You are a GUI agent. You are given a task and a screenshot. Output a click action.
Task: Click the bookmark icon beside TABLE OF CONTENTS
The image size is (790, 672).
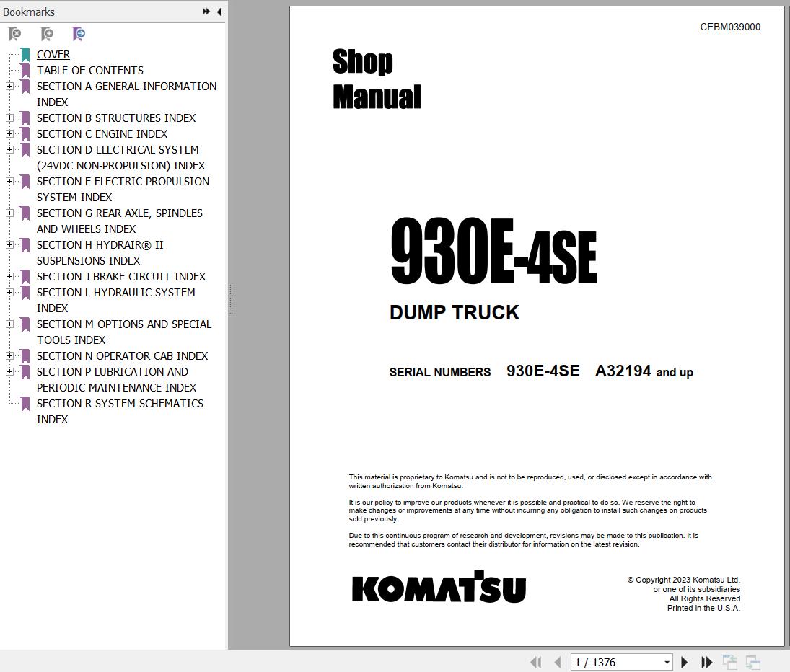[25, 71]
